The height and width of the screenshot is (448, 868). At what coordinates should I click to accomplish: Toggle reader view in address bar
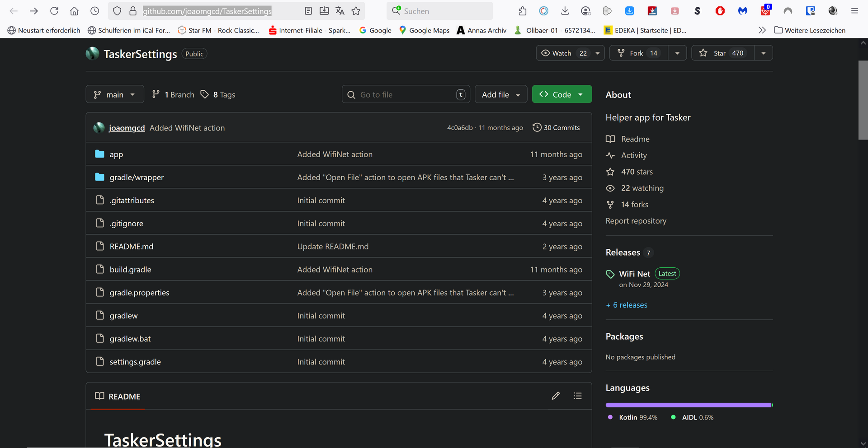[x=308, y=11]
